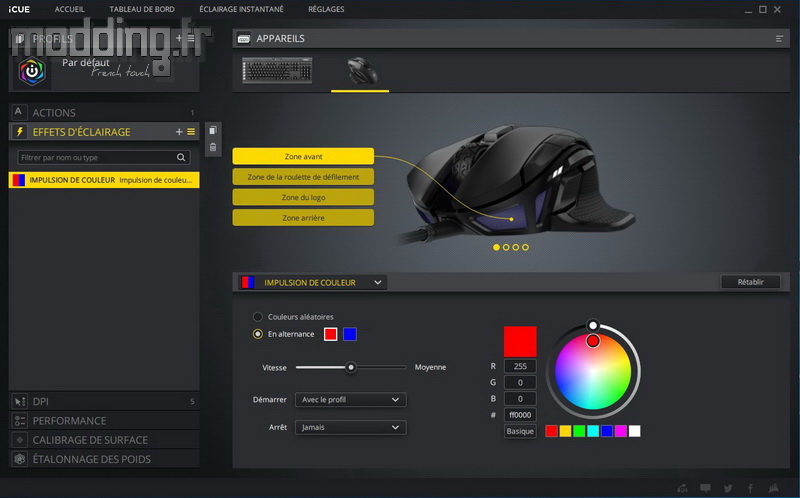Viewport: 800px width, 498px height.
Task: Select the blue alternating color swatch
Action: tap(350, 334)
